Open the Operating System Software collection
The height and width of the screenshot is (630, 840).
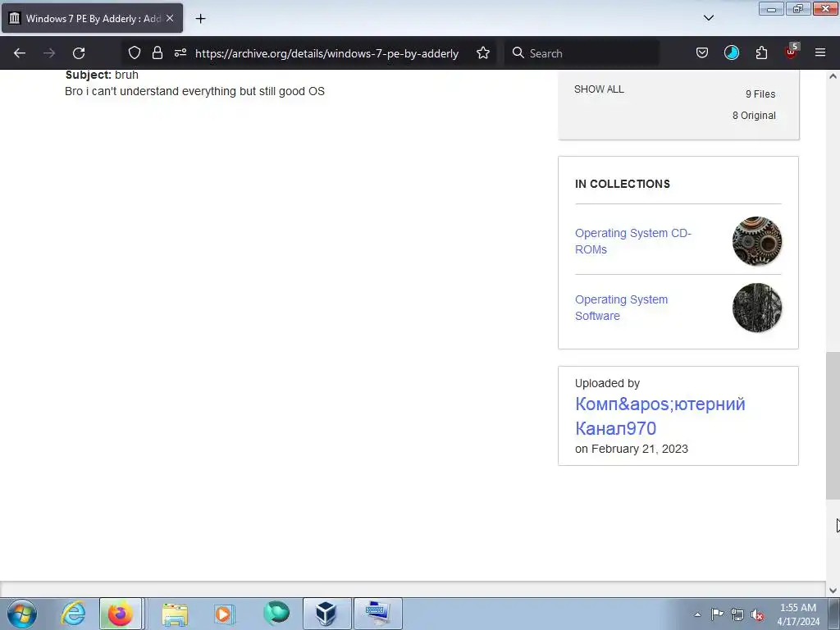point(621,308)
